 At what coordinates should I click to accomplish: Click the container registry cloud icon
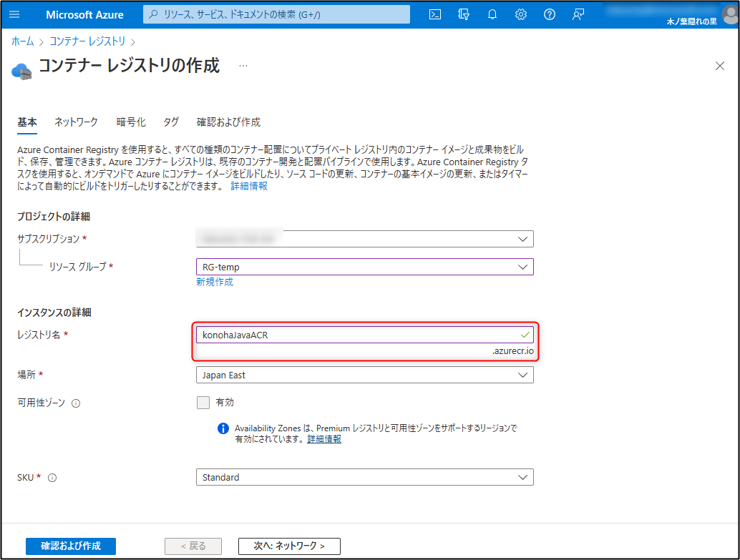(21, 72)
